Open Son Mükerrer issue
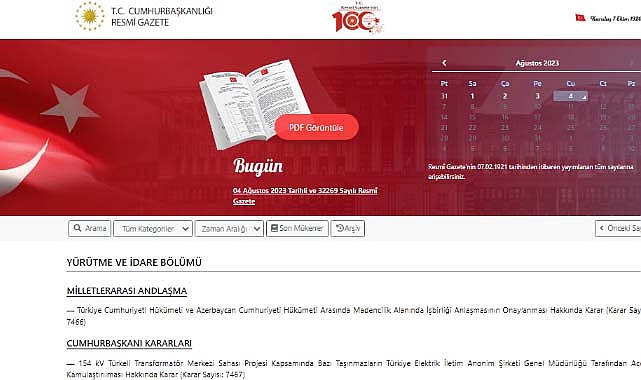Image resolution: width=641 pixels, height=380 pixels. click(297, 228)
